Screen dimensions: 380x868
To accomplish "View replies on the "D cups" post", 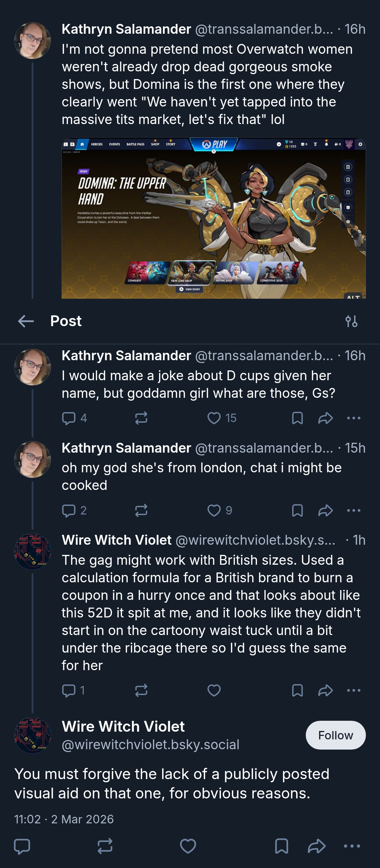I will click(x=74, y=418).
